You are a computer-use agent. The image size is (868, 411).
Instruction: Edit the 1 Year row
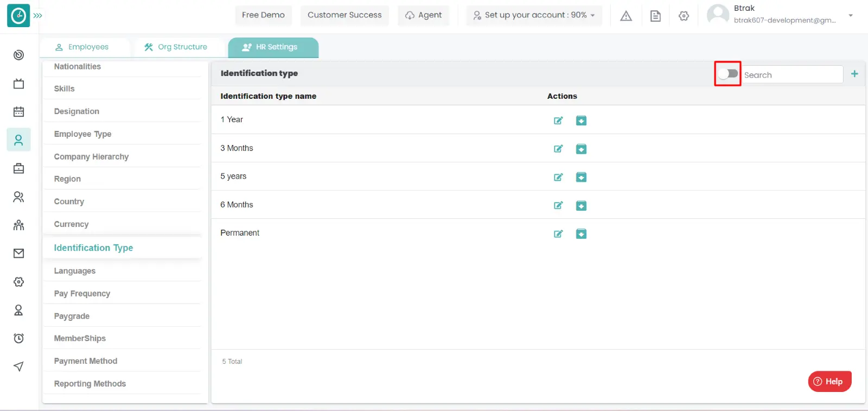point(558,121)
